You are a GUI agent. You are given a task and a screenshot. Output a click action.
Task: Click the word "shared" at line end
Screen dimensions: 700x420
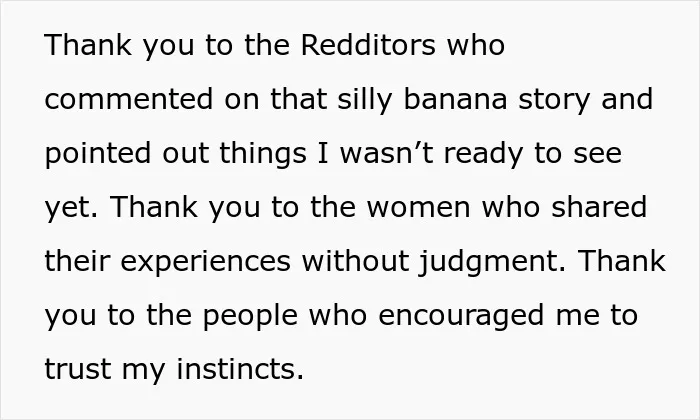tap(599, 207)
